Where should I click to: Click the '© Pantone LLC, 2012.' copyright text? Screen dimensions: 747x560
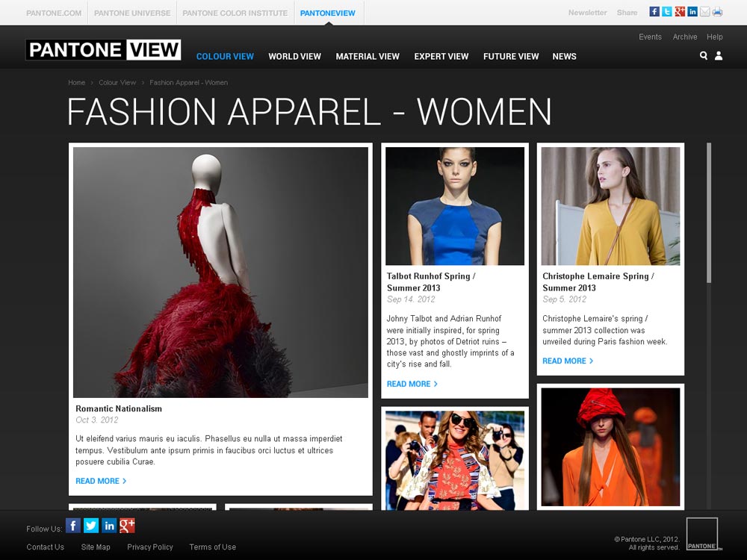(x=646, y=540)
